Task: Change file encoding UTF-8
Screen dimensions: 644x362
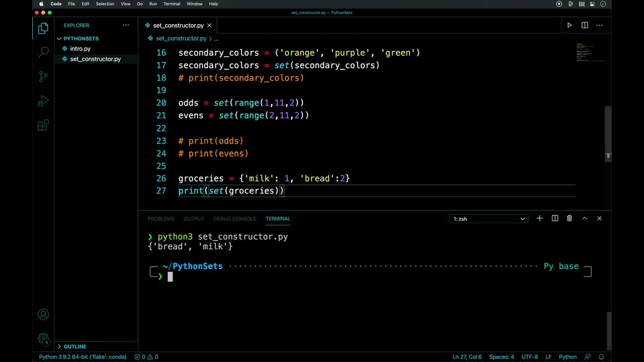Action: 530,356
